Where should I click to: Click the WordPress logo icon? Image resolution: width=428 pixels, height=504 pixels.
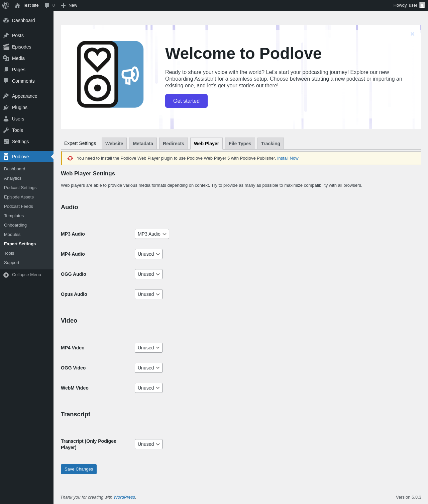pos(6,5)
